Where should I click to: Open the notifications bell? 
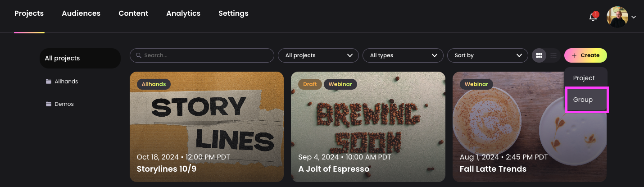coord(593,17)
